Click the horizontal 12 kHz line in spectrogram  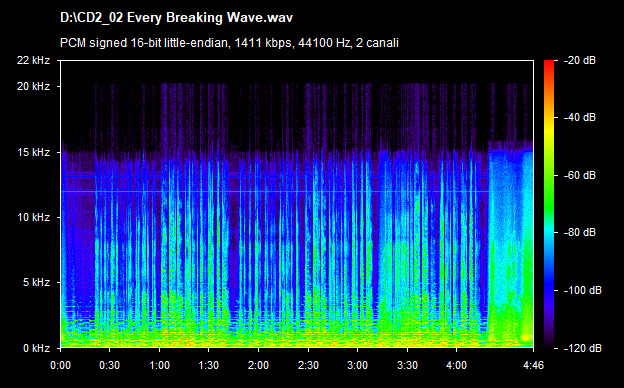click(x=275, y=192)
